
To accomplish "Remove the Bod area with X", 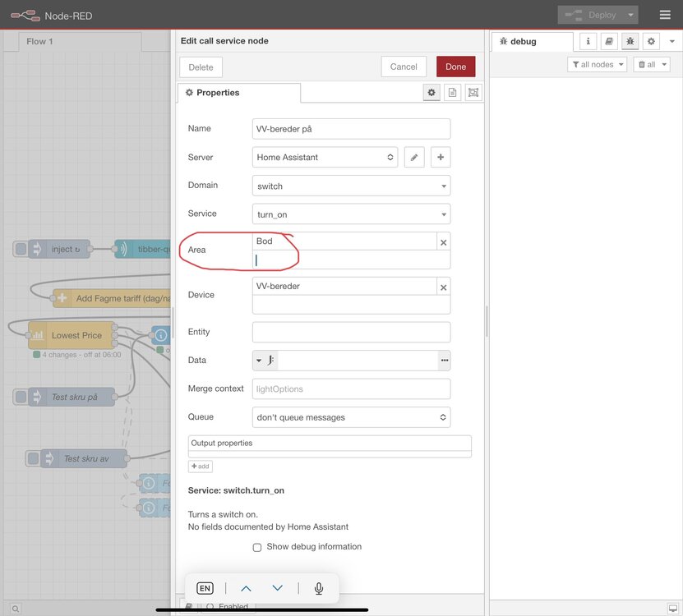I will point(443,242).
